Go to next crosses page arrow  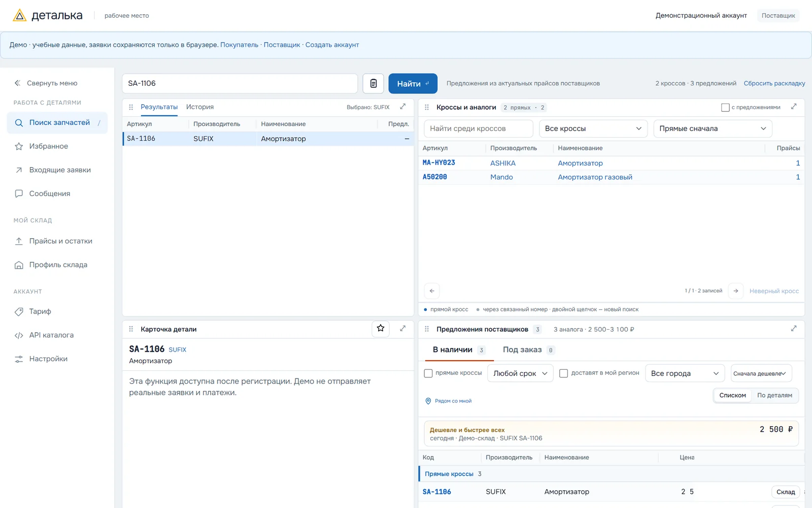736,291
